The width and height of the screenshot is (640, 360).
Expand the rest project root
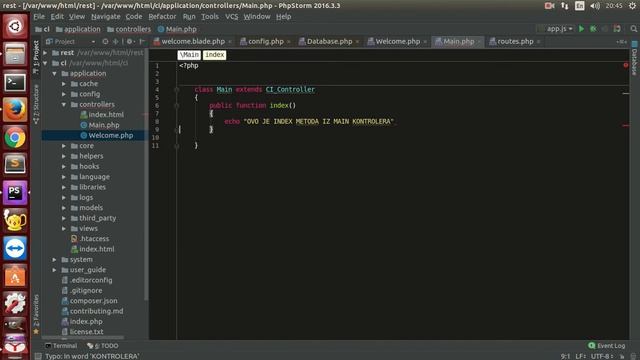point(45,53)
